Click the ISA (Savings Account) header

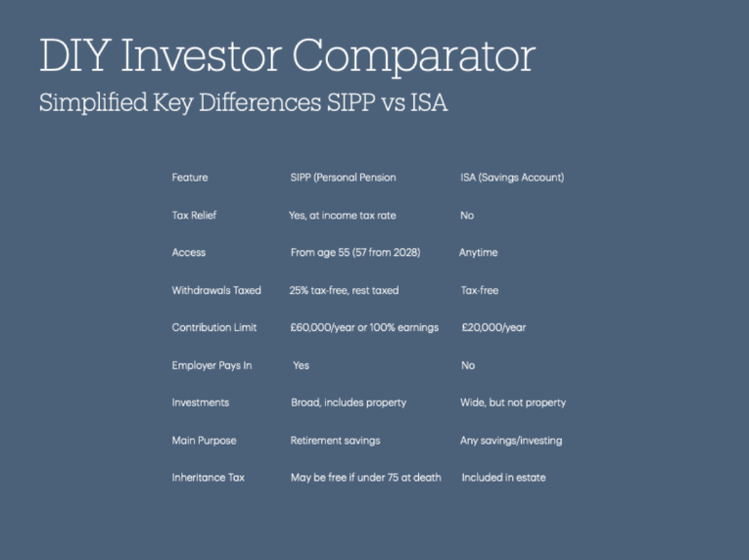512,178
